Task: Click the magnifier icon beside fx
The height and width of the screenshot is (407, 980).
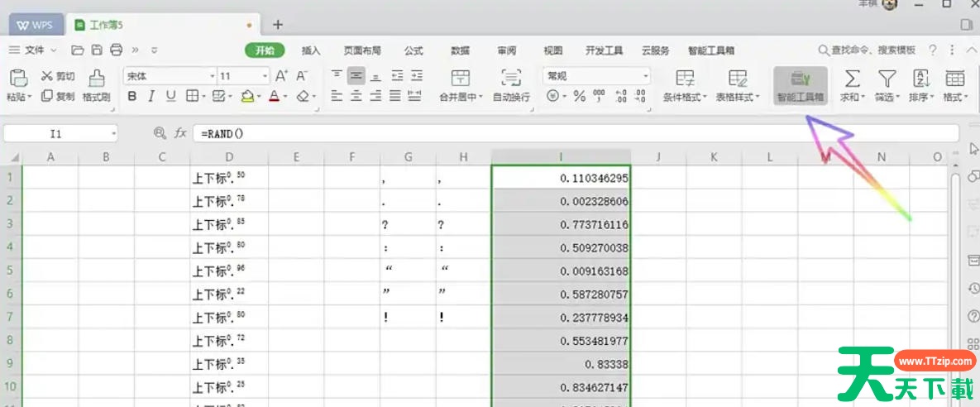Action: click(x=160, y=133)
